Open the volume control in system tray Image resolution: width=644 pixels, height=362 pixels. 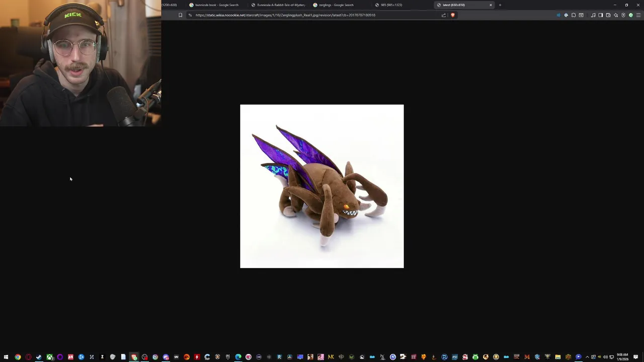tap(605, 357)
